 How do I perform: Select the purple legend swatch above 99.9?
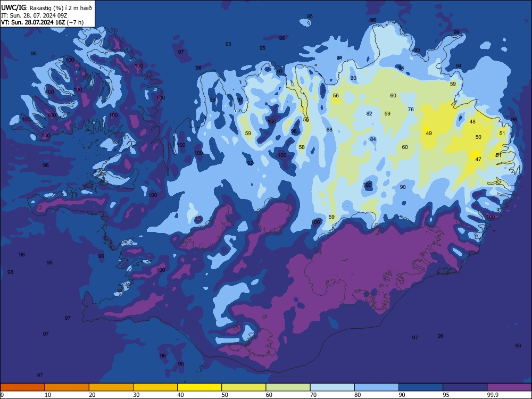[509, 387]
